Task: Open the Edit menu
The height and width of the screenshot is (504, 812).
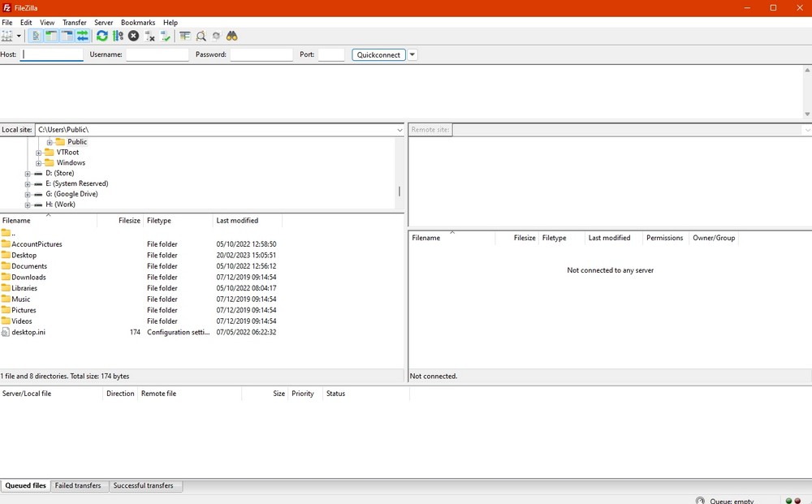Action: (26, 22)
